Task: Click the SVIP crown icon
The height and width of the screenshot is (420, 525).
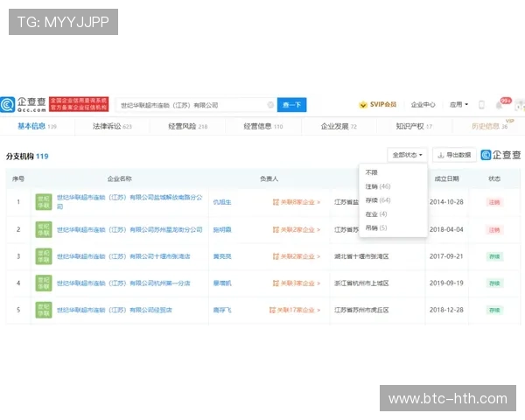Action: coord(362,105)
